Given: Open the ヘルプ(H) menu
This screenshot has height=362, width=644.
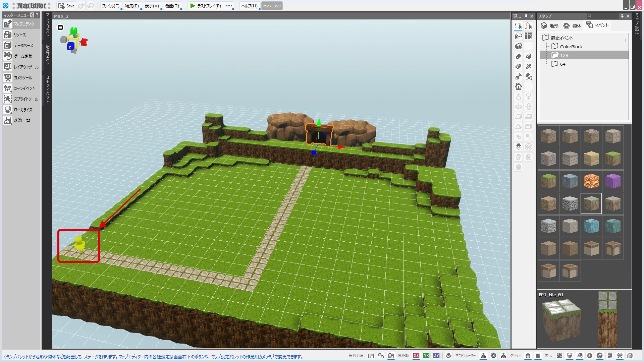Looking at the screenshot, I should [x=250, y=6].
